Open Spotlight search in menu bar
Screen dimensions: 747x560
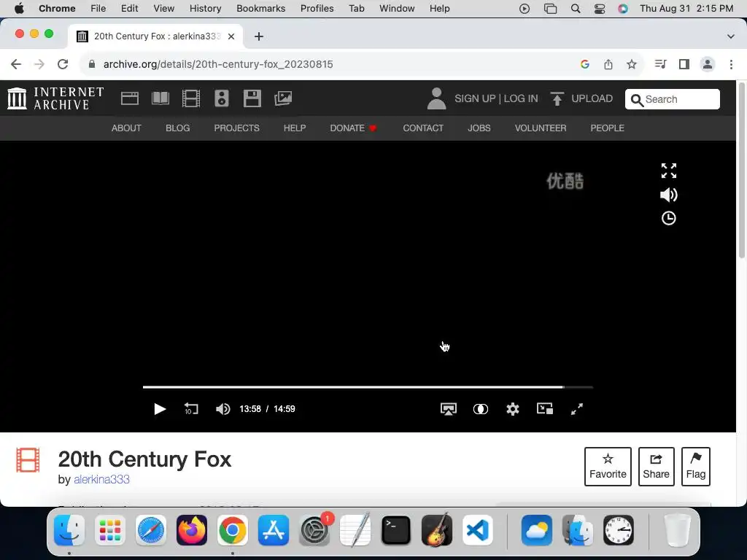pyautogui.click(x=576, y=9)
